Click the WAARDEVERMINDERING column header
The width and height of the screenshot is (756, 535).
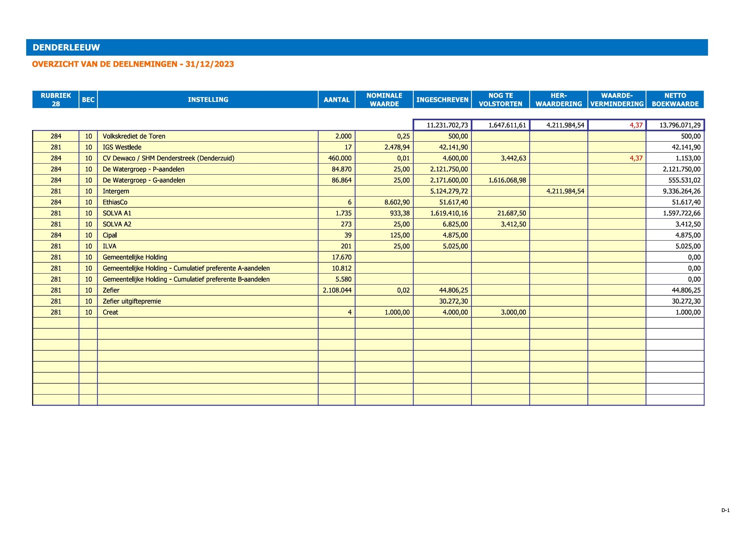point(617,100)
